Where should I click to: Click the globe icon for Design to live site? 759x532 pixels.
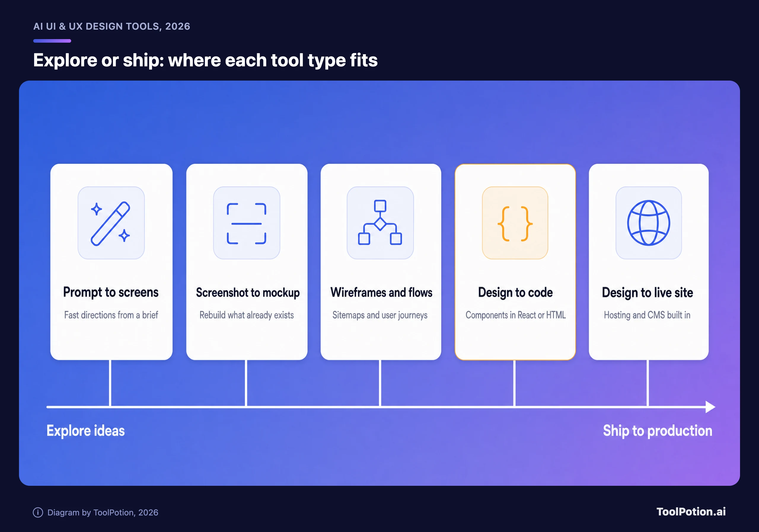point(649,223)
